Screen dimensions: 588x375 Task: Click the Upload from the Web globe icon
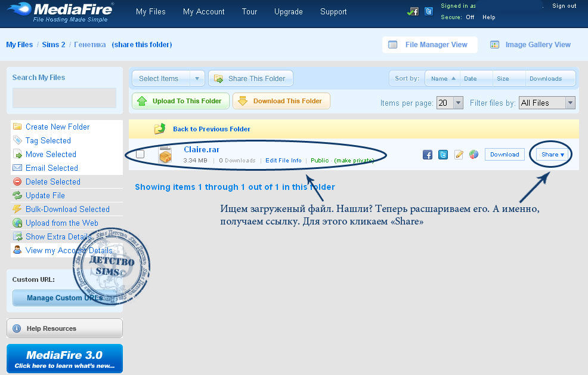point(17,223)
